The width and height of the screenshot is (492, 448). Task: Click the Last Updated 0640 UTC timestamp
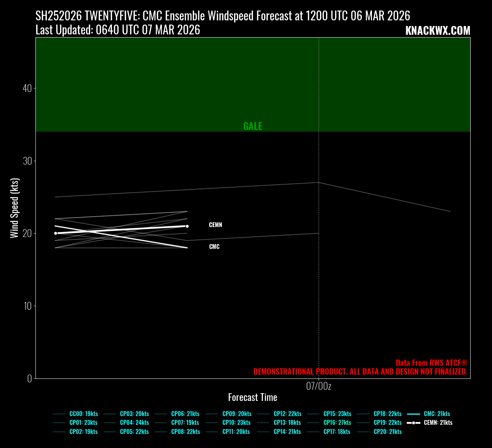(x=118, y=30)
